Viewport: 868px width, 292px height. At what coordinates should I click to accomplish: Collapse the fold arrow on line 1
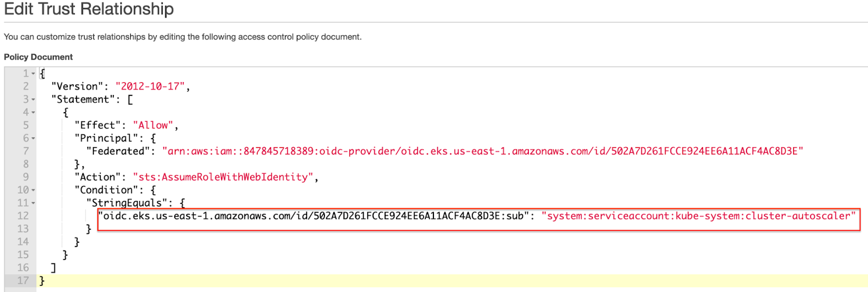tap(33, 74)
